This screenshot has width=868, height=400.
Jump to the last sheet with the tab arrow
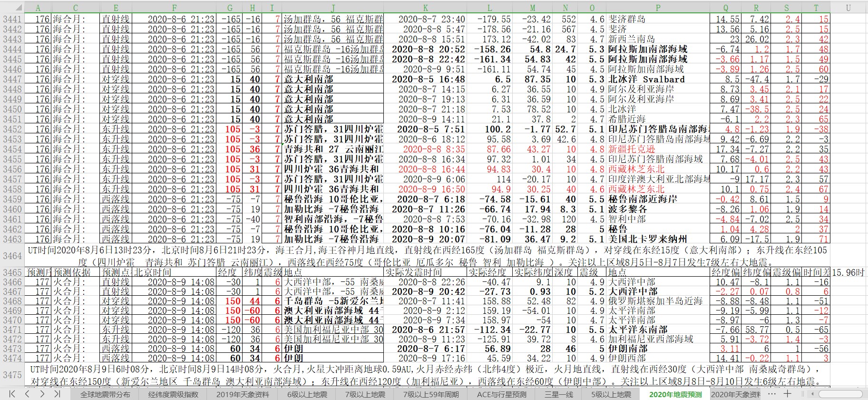57,394
